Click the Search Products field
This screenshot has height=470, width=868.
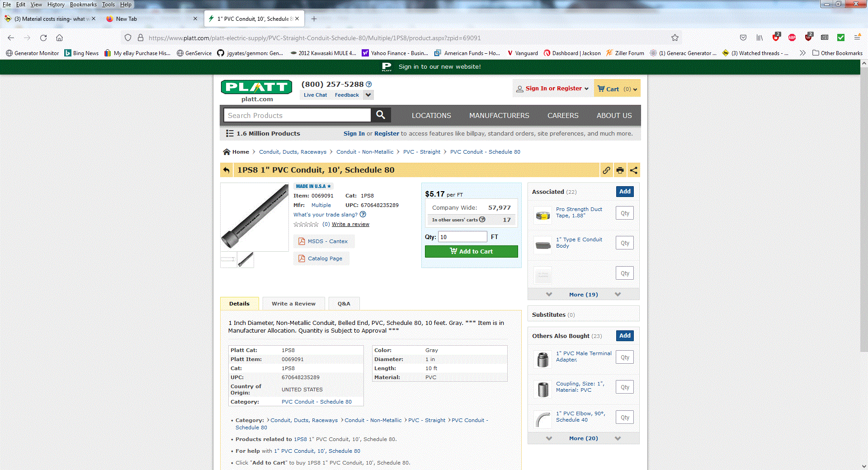[x=297, y=115]
